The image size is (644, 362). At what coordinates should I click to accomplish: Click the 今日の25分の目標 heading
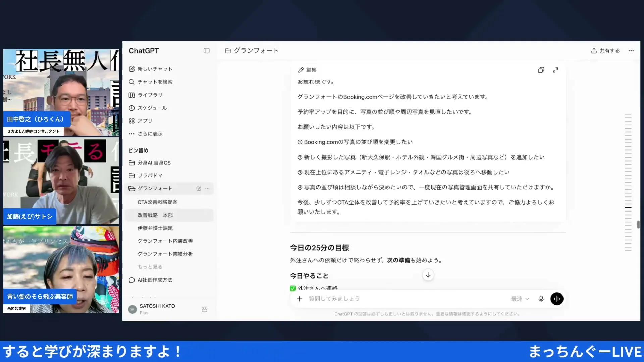[319, 248]
